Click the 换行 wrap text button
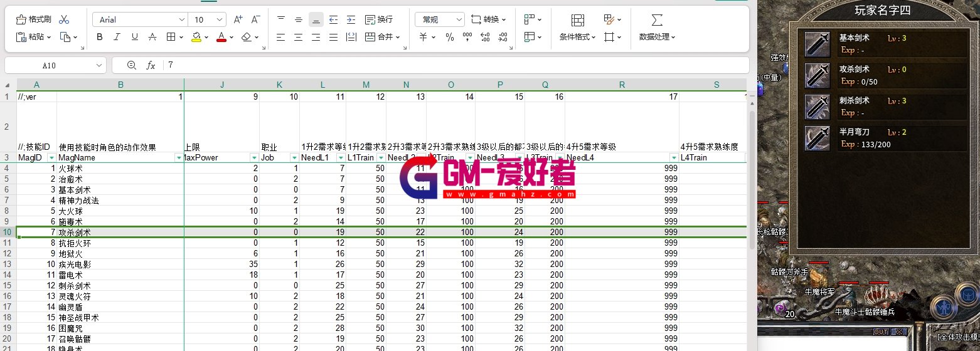 point(379,19)
